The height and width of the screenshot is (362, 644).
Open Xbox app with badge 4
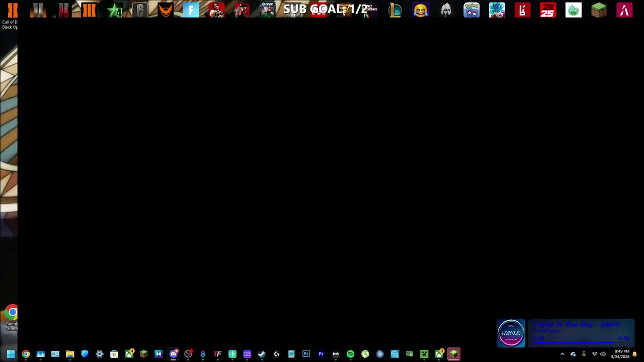pyautogui.click(x=129, y=354)
